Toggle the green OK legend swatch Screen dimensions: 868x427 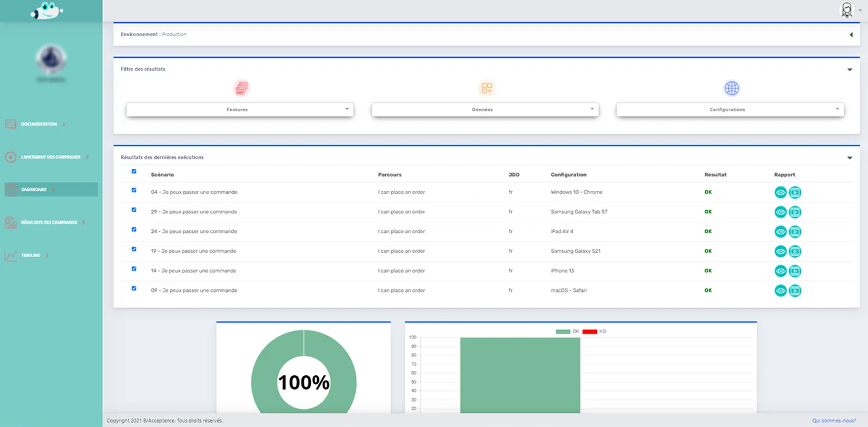[563, 331]
